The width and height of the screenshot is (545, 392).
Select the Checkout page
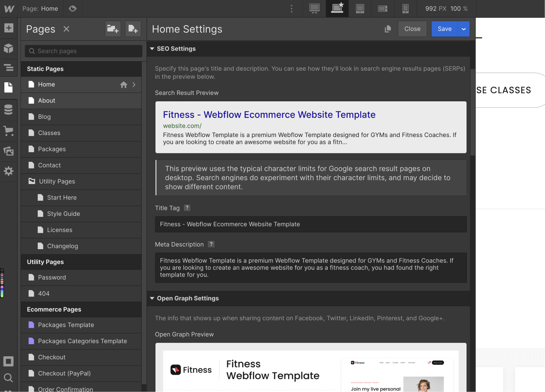(x=81, y=357)
